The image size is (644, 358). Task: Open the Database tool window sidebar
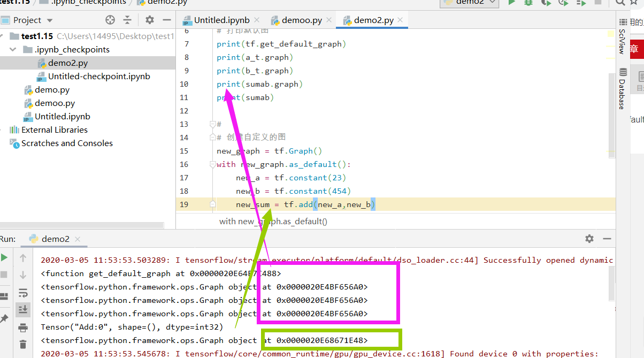[623, 88]
